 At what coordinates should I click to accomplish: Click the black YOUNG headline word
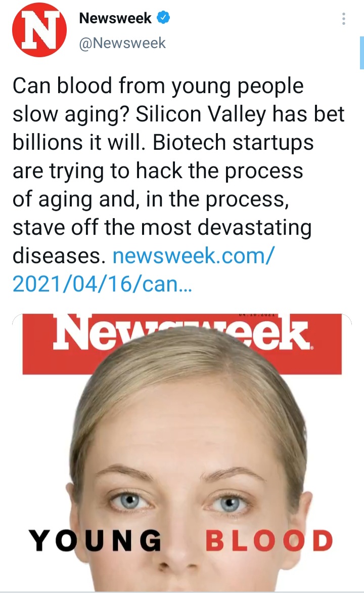(x=95, y=540)
